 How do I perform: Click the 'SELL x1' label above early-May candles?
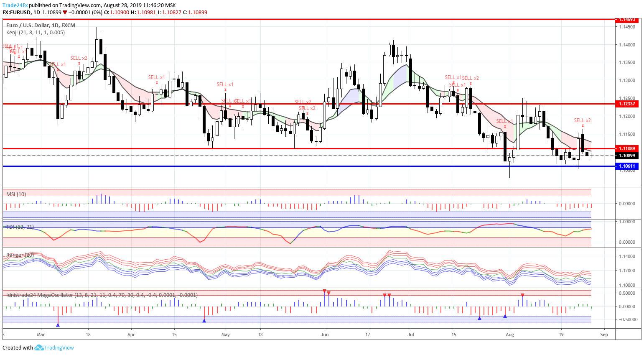(x=225, y=84)
